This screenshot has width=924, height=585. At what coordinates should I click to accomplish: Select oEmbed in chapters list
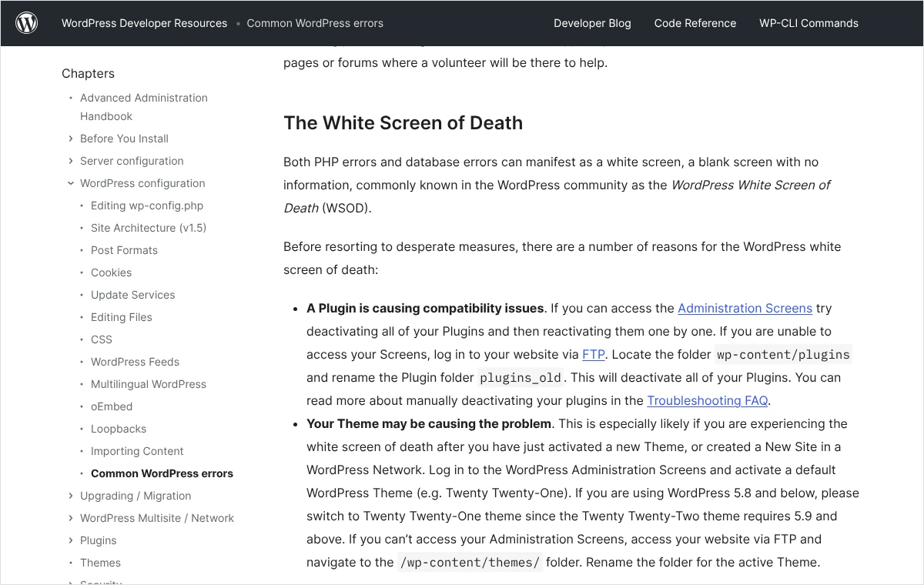pyautogui.click(x=112, y=406)
